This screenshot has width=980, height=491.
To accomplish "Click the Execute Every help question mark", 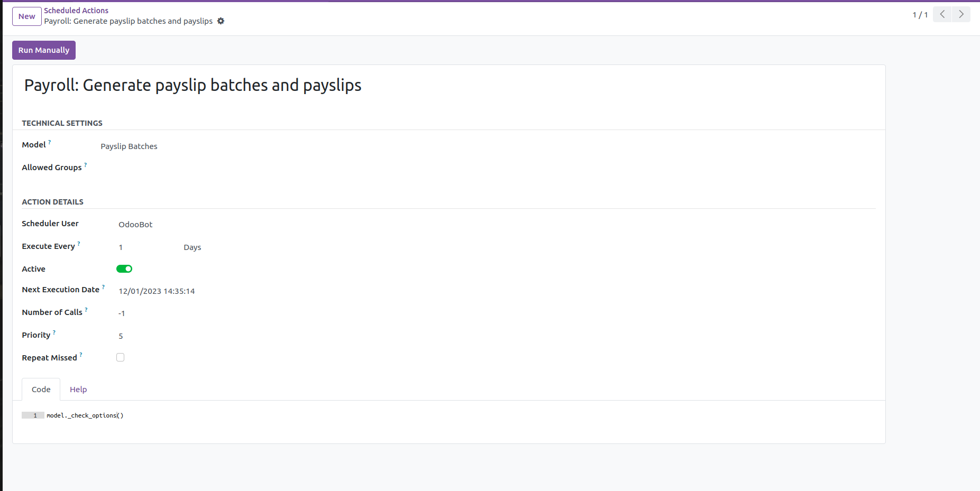I will (79, 244).
